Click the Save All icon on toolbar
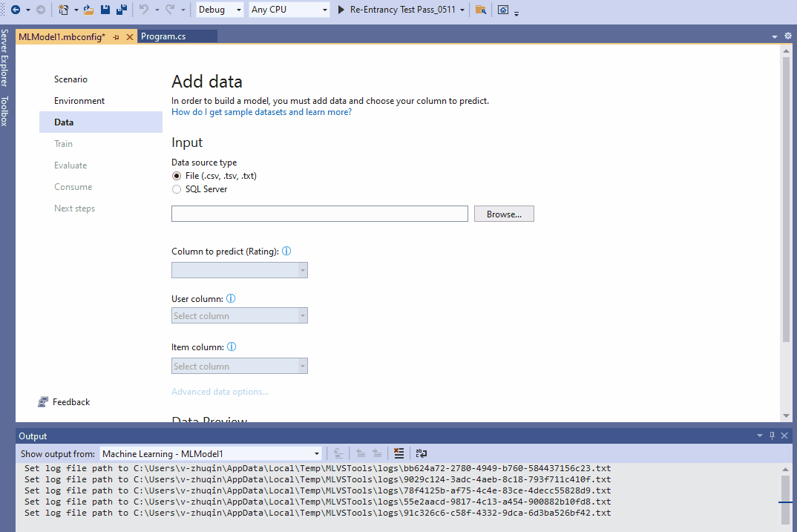 click(x=123, y=9)
